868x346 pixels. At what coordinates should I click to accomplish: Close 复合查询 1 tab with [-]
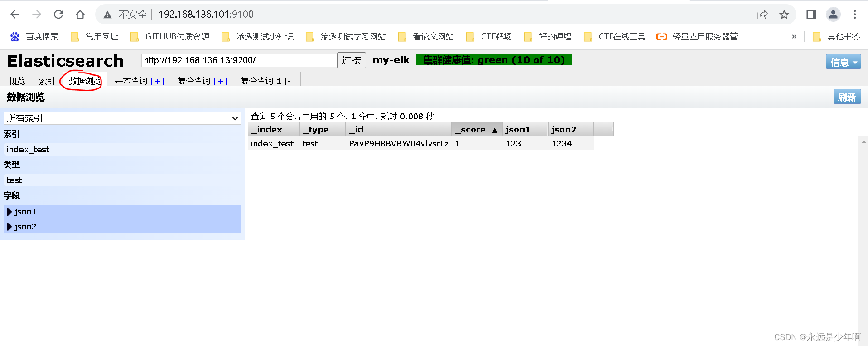tap(290, 81)
